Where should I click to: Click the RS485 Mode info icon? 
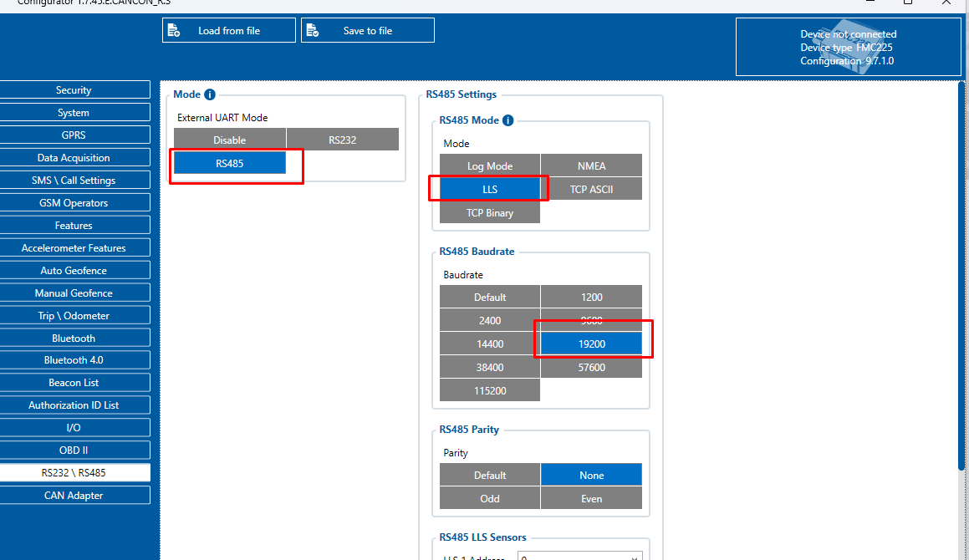point(507,120)
